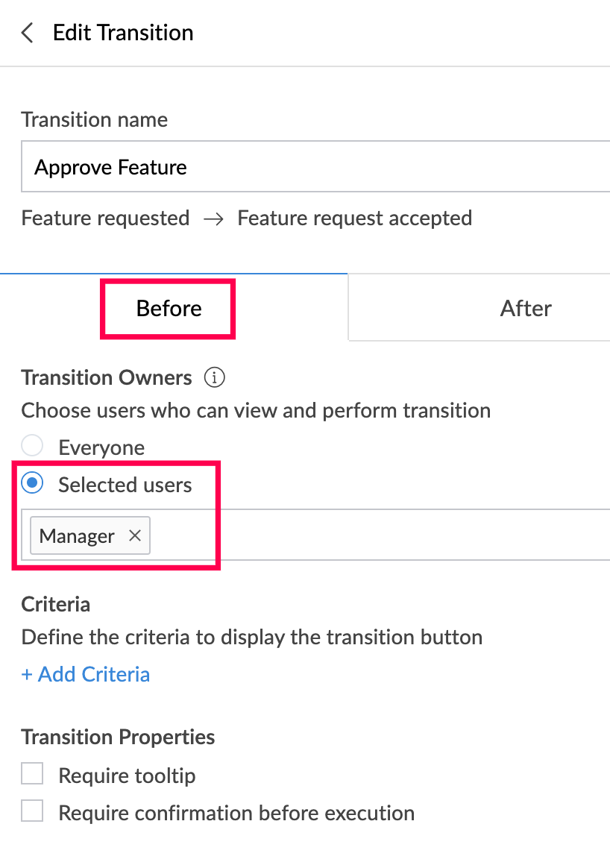This screenshot has height=868, width=610.
Task: Click the + Add Criteria link
Action: click(86, 674)
